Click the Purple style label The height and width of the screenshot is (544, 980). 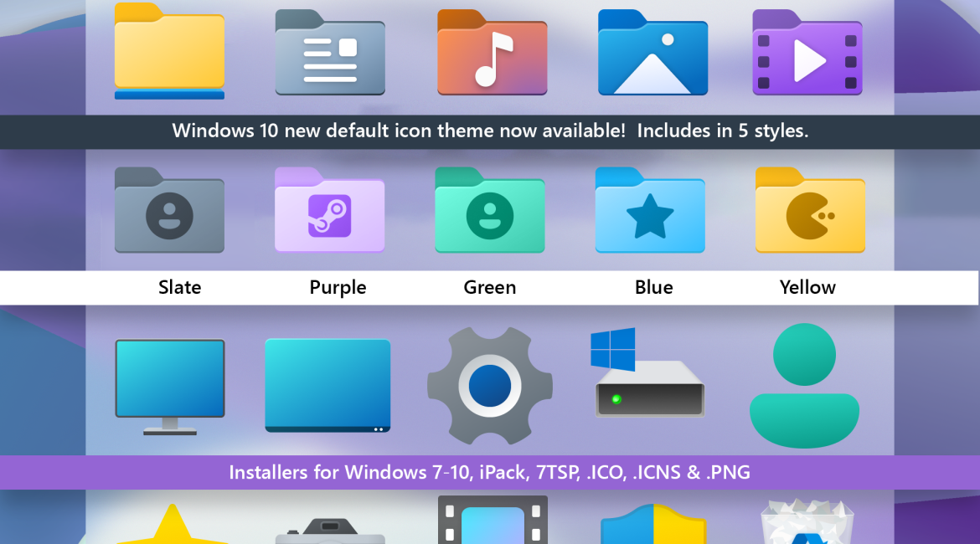[x=338, y=288]
